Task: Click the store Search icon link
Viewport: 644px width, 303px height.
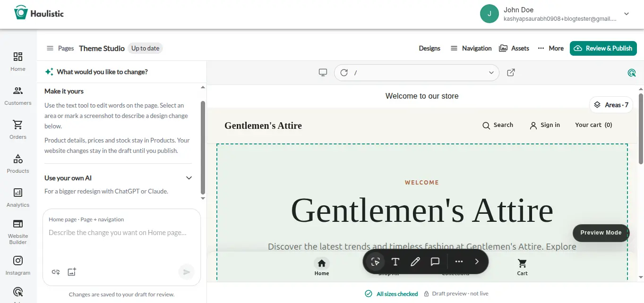Action: pyautogui.click(x=498, y=125)
